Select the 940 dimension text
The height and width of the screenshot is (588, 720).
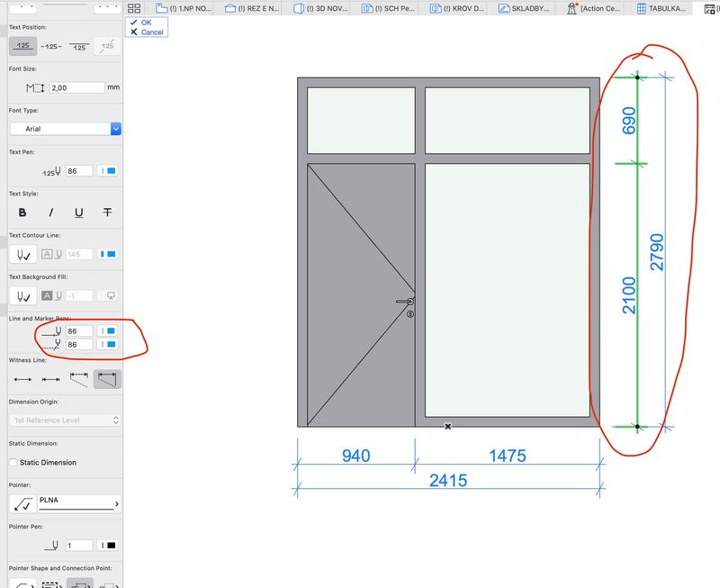click(x=355, y=456)
